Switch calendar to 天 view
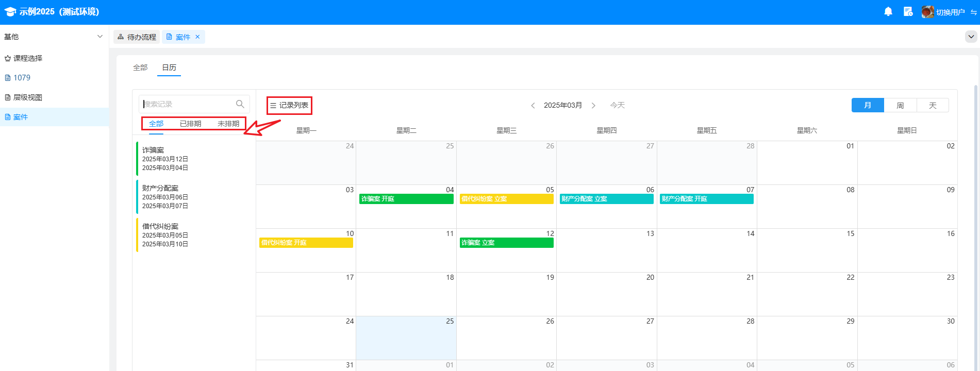The height and width of the screenshot is (371, 980). [x=933, y=105]
